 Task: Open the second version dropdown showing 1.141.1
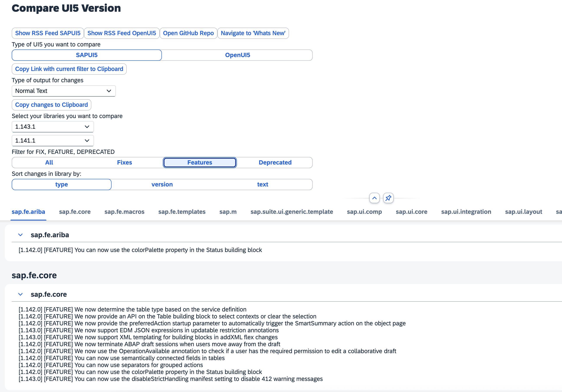point(52,140)
